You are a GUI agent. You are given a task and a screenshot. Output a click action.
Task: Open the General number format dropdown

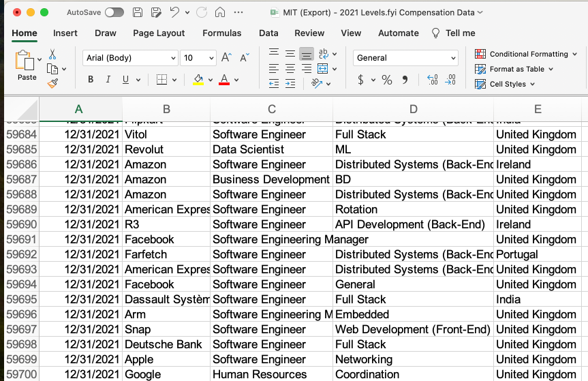pos(405,58)
